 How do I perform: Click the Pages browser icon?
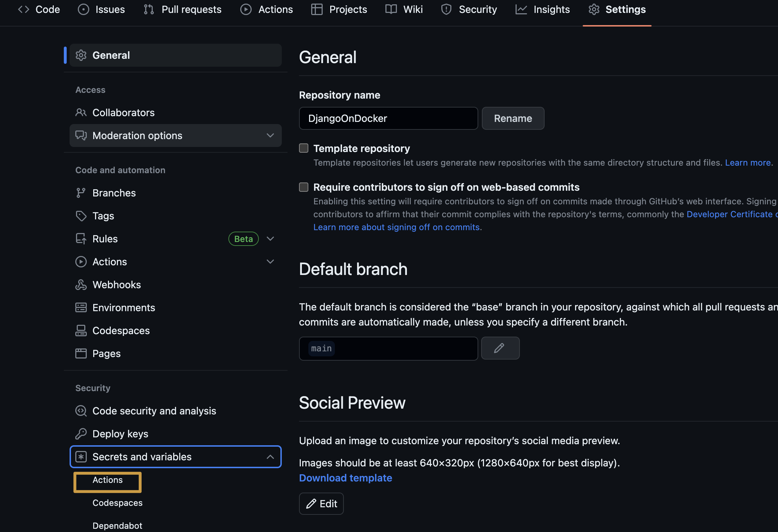[x=81, y=353]
